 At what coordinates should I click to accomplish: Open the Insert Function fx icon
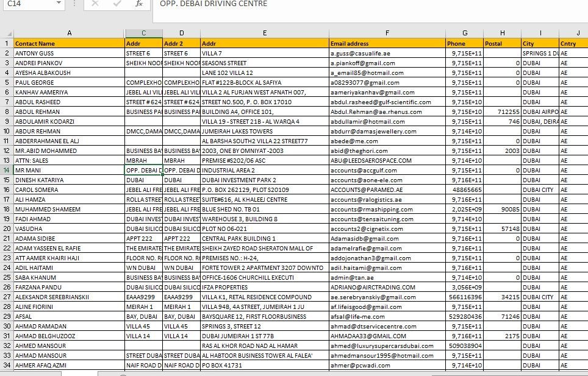click(139, 4)
